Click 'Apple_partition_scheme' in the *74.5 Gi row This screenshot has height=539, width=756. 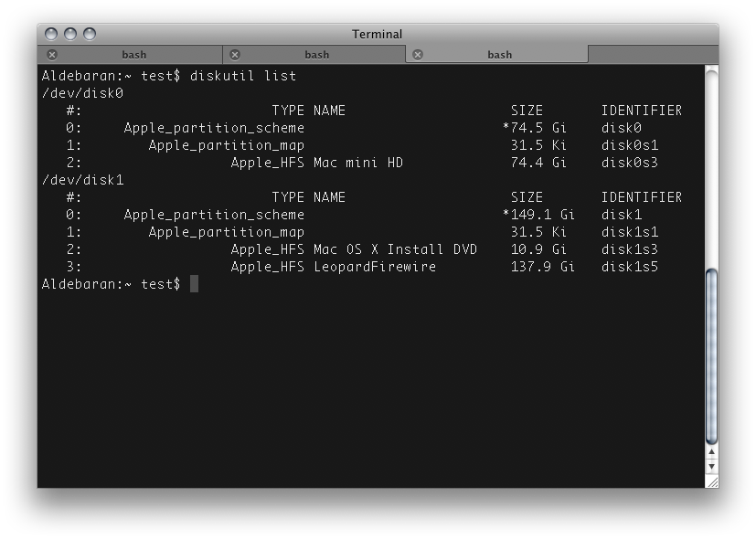214,128
